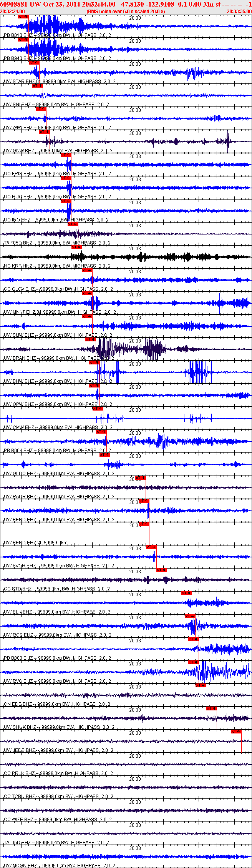Select the CN EDB BHZ label
The height and width of the screenshot is (868, 252).
tap(57, 704)
